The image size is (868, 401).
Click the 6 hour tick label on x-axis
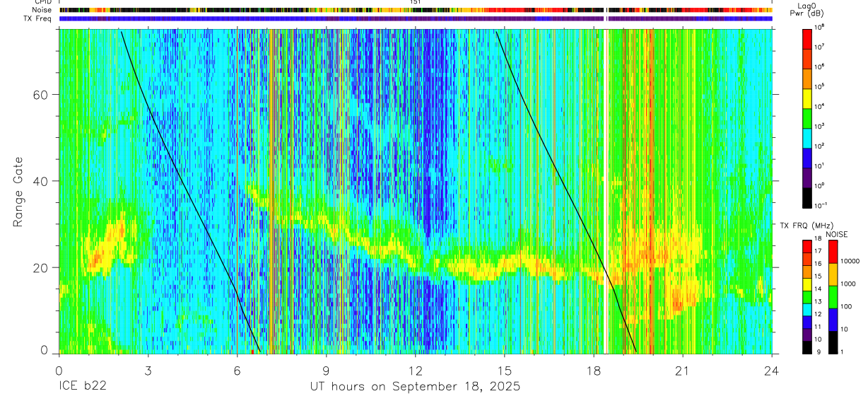coord(237,370)
